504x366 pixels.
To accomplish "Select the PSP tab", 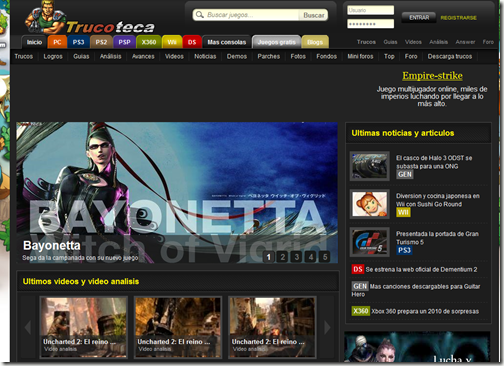I will click(x=124, y=42).
